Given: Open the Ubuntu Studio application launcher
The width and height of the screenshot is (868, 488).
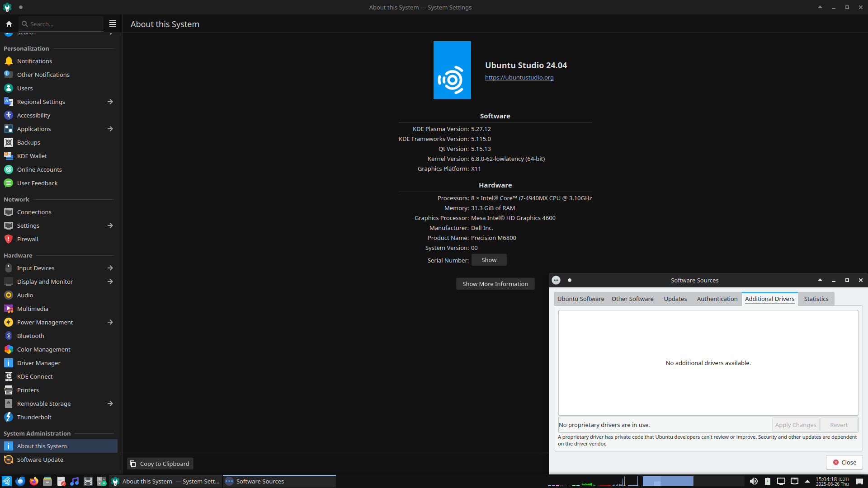Looking at the screenshot, I should point(6,481).
